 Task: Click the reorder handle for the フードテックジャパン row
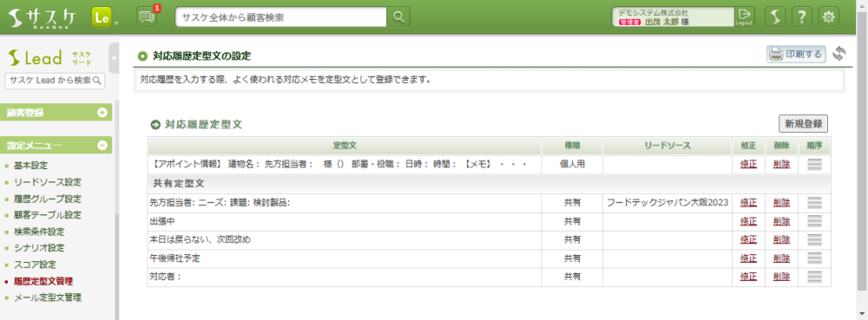pos(814,203)
